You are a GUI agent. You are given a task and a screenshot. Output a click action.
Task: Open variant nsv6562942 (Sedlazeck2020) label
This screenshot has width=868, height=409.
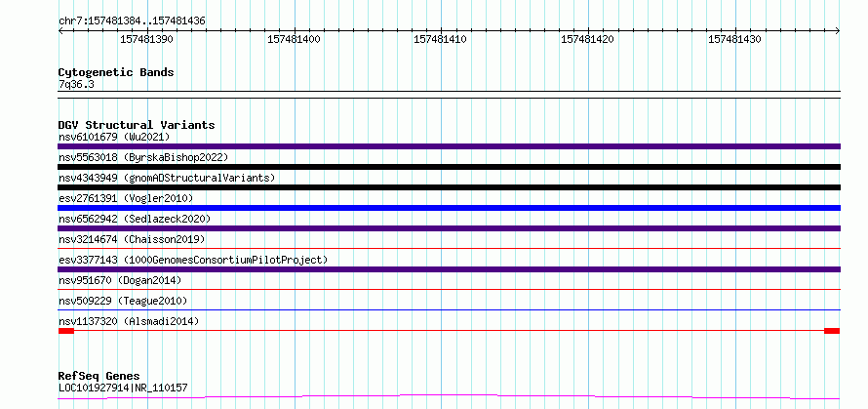pyautogui.click(x=135, y=219)
